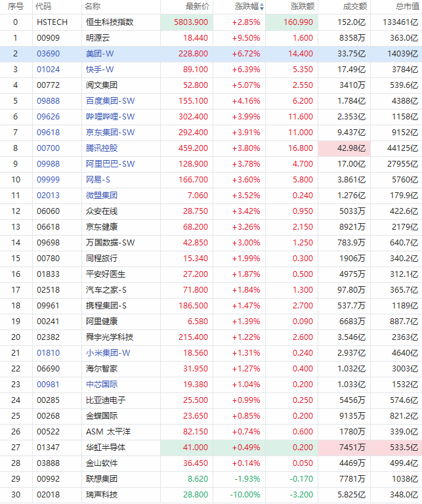
Task: Open stock code 09999 link
Action: [48, 180]
